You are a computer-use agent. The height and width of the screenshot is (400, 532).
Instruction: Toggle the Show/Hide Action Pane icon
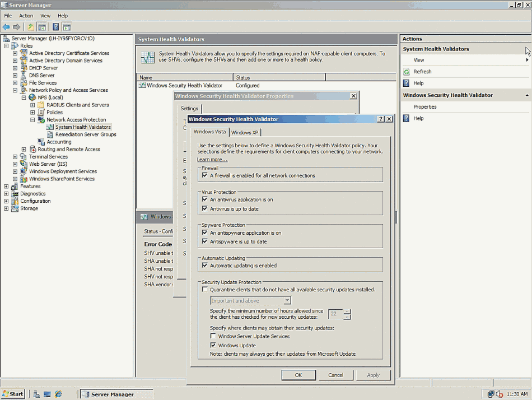[x=67, y=27]
